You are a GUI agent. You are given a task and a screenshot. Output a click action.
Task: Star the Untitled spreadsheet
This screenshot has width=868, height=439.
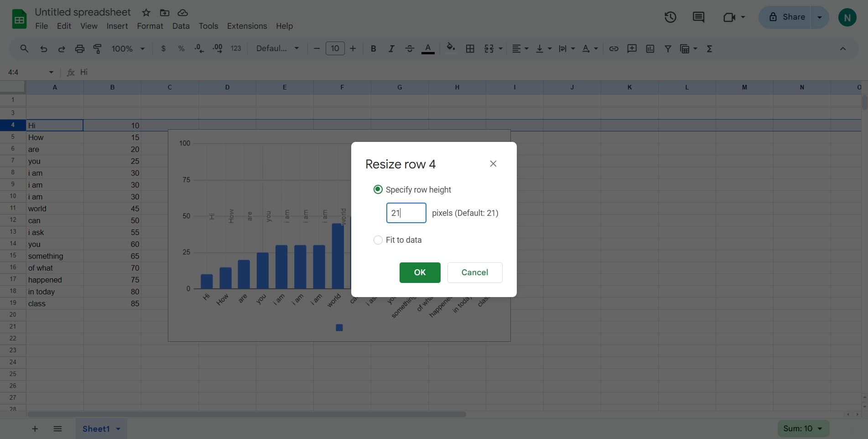click(146, 13)
